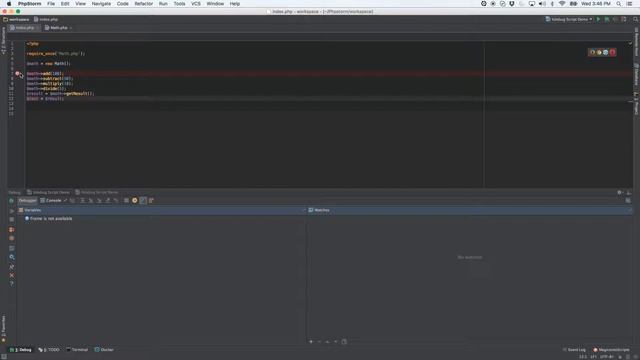640x360 pixels.
Task: Click the Variables panel header
Action: [x=162, y=210]
